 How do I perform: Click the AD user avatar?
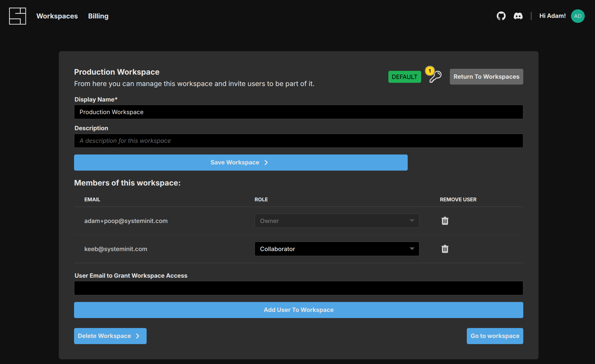pyautogui.click(x=577, y=16)
